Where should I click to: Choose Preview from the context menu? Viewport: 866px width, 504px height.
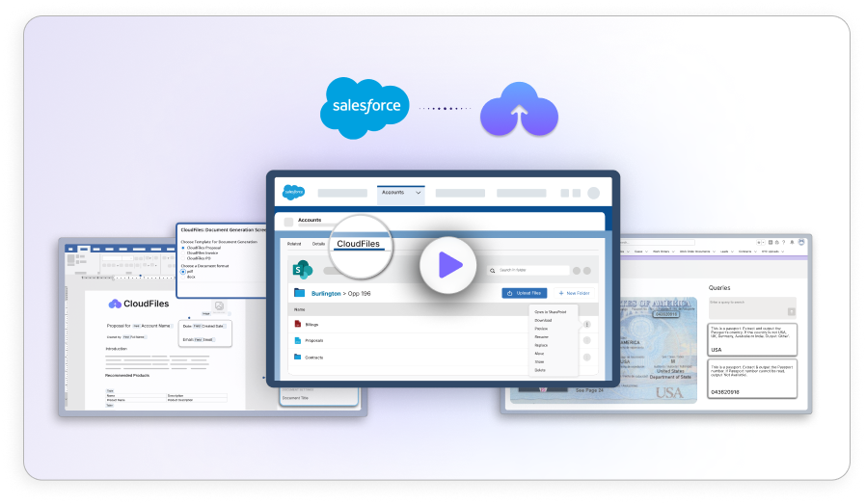pos(541,329)
